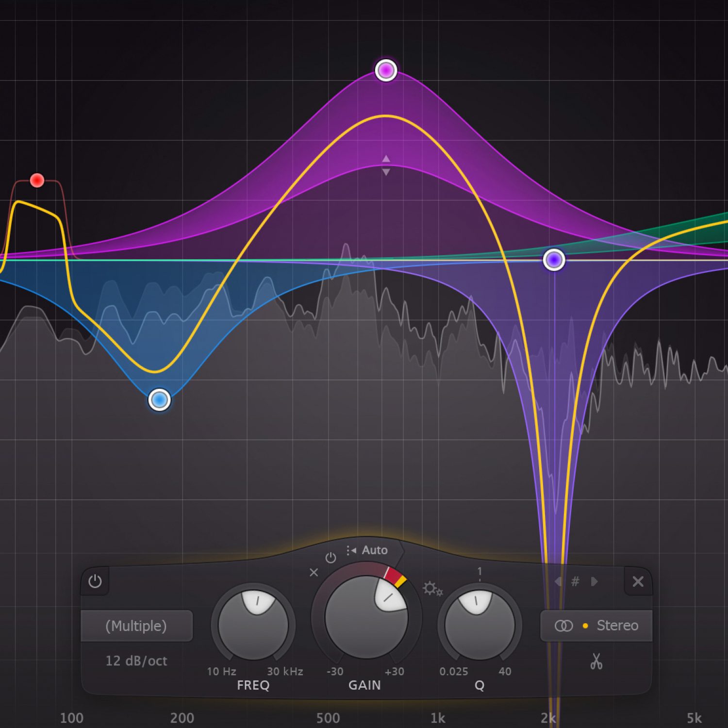Image resolution: width=728 pixels, height=728 pixels.
Task: Select the magenta peak band node
Action: click(x=386, y=71)
